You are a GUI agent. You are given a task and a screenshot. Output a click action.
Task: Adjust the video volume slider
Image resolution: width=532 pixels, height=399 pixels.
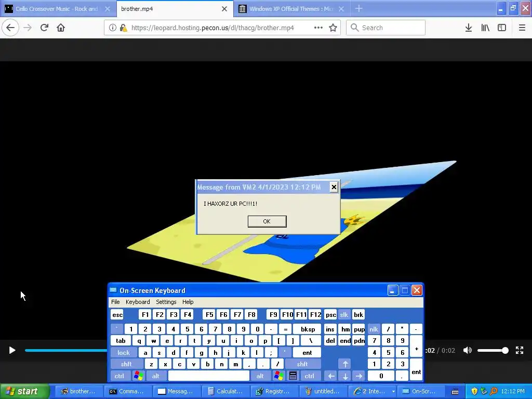(493, 350)
